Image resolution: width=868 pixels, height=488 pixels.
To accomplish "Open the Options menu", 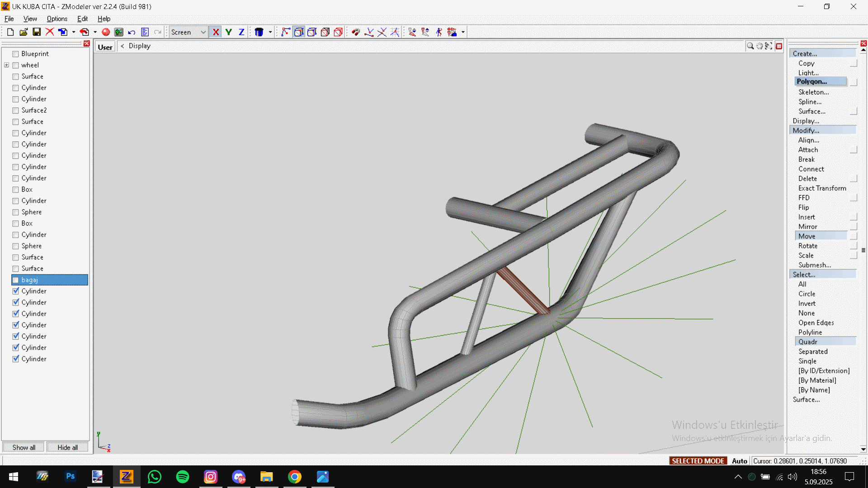I will tap(57, 19).
